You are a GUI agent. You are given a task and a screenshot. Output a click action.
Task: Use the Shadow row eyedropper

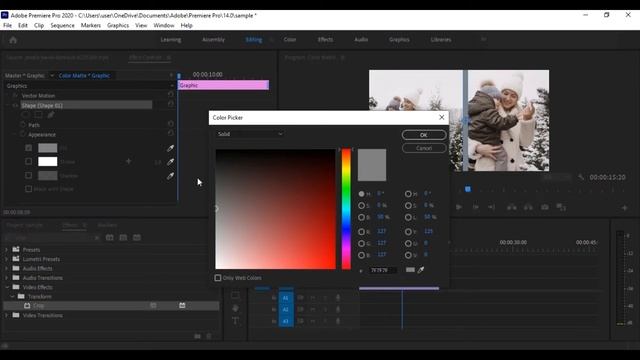171,176
